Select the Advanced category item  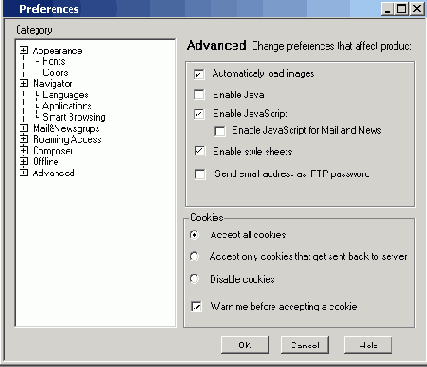[x=53, y=173]
